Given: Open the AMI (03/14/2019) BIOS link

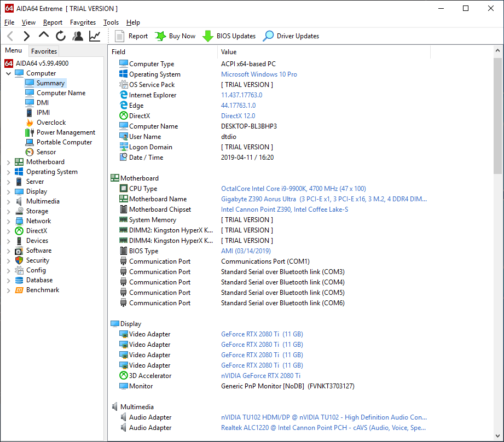Looking at the screenshot, I should coord(246,251).
